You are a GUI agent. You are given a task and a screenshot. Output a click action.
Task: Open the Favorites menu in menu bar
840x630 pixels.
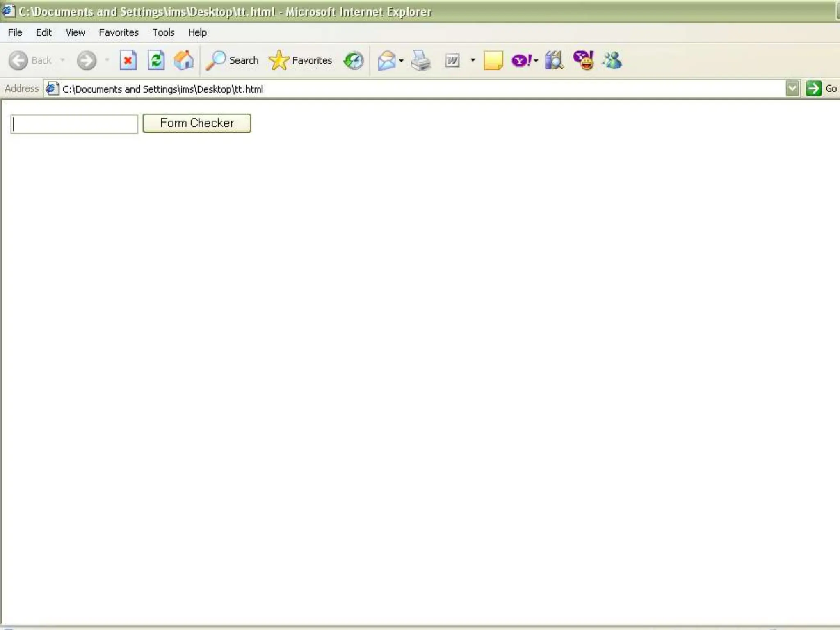click(x=119, y=32)
